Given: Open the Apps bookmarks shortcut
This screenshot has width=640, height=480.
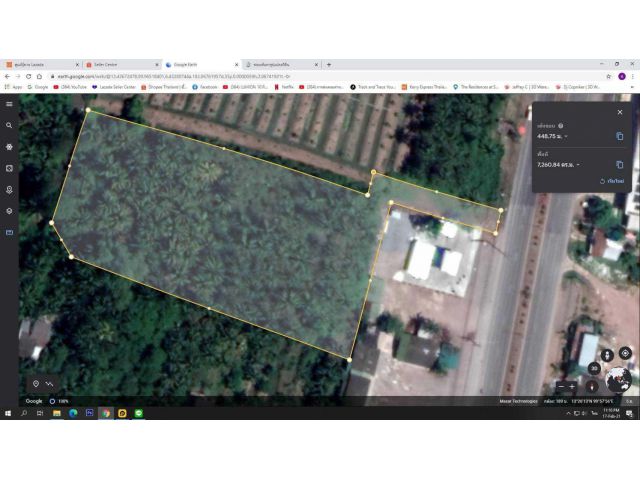Looking at the screenshot, I should [x=13, y=87].
